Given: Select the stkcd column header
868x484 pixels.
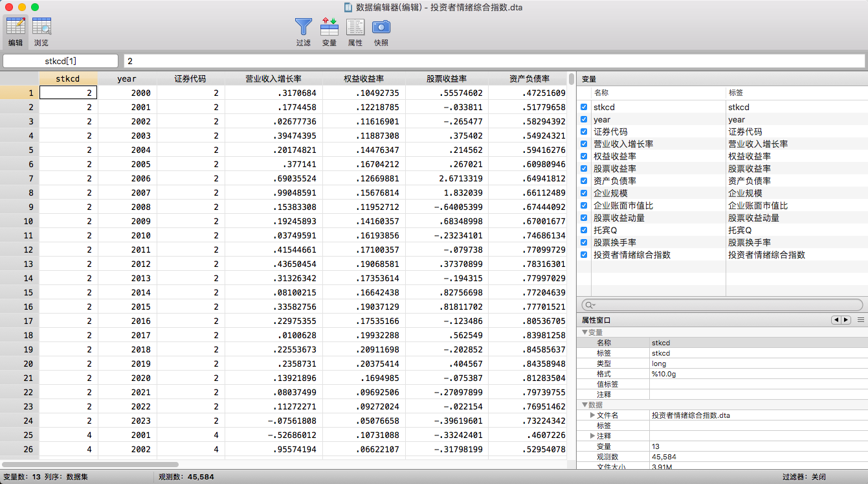Looking at the screenshot, I should [69, 78].
